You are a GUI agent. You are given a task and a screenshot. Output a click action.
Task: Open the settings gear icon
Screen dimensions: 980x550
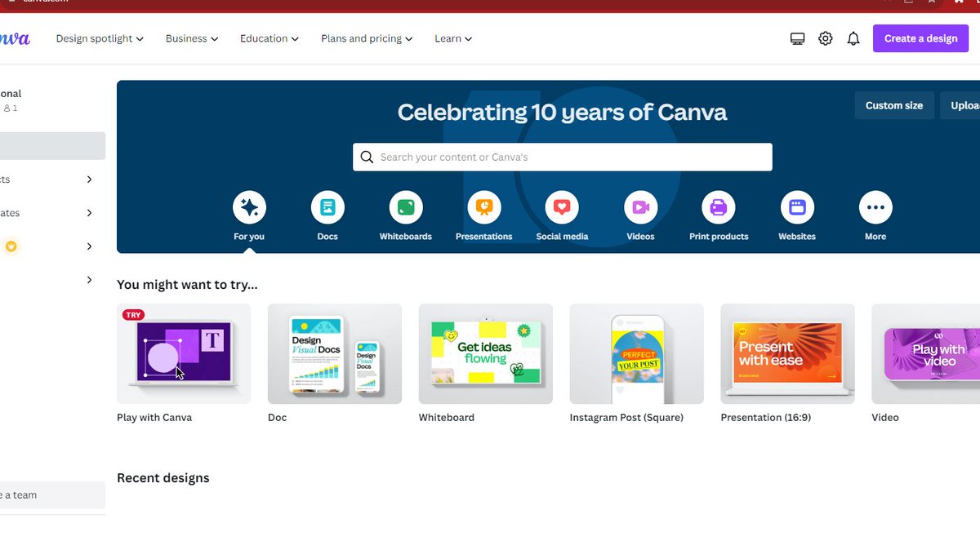click(x=826, y=38)
